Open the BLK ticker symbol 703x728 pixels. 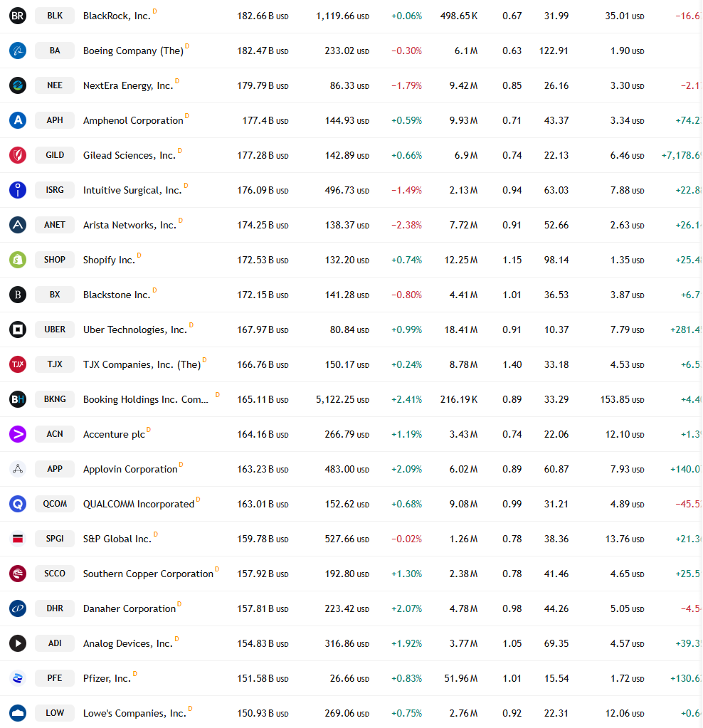pyautogui.click(x=55, y=16)
